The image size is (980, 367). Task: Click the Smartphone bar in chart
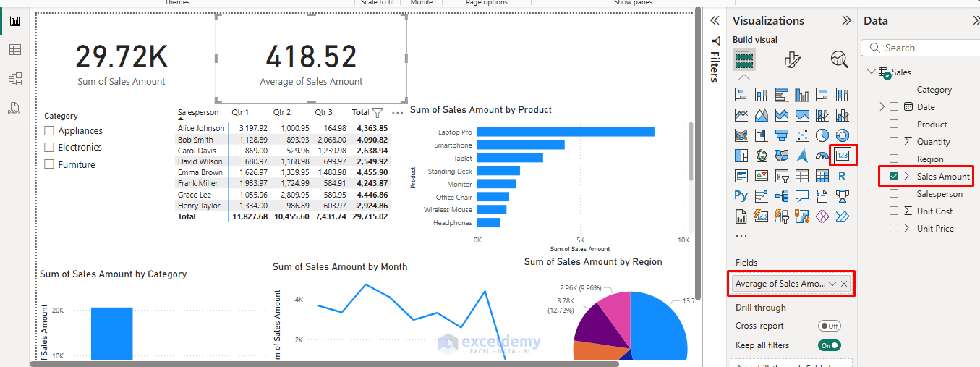click(521, 145)
